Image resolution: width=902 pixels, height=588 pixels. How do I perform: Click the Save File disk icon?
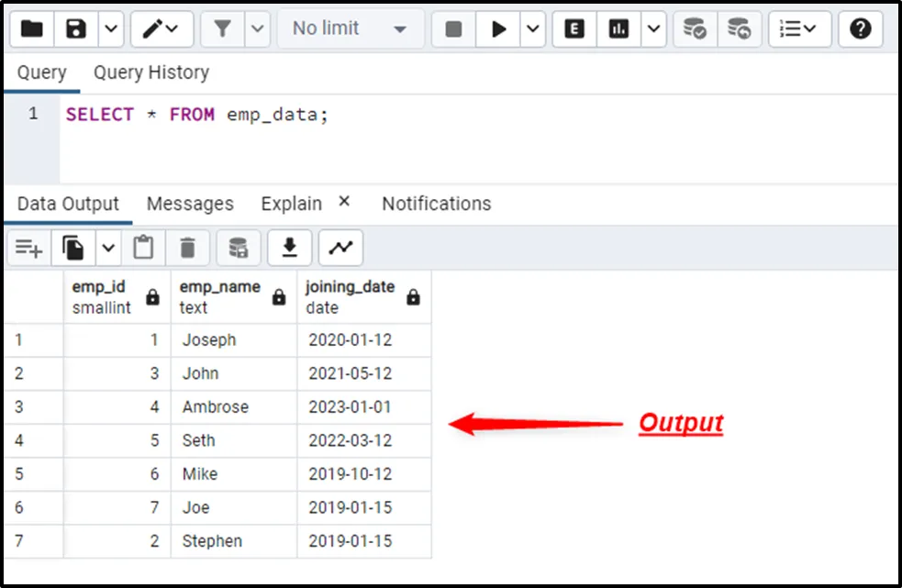(77, 29)
